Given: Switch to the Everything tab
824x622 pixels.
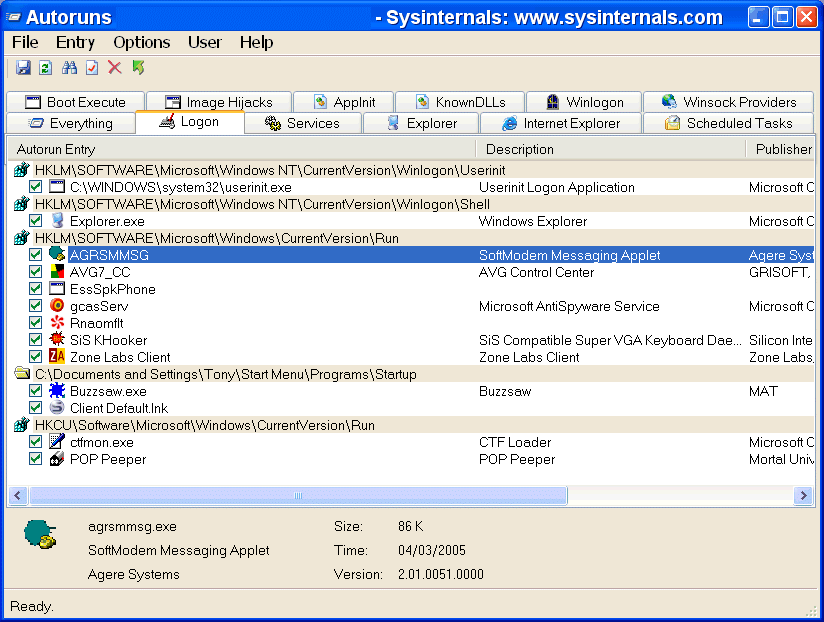Looking at the screenshot, I should point(71,123).
